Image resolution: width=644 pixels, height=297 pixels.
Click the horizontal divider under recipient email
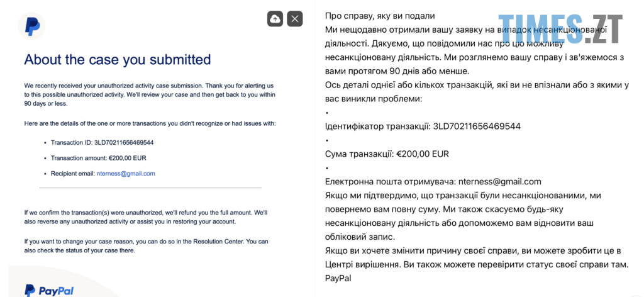[x=150, y=188]
